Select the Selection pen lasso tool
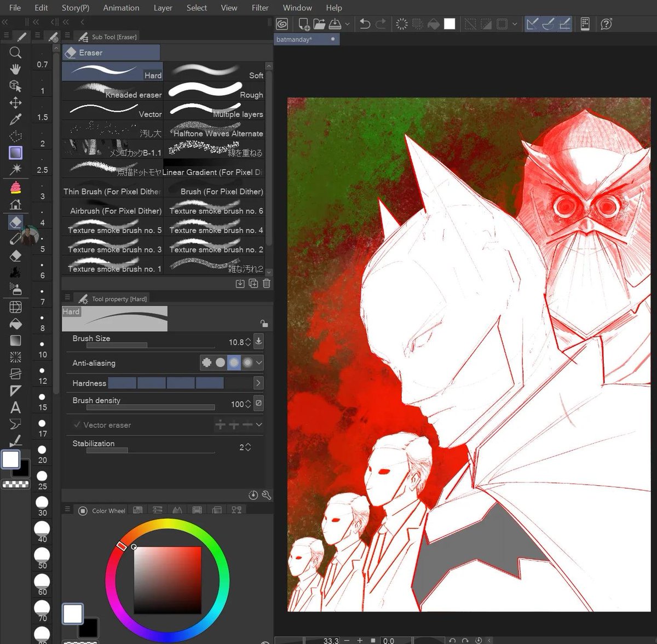This screenshot has width=657, height=644. (x=15, y=136)
